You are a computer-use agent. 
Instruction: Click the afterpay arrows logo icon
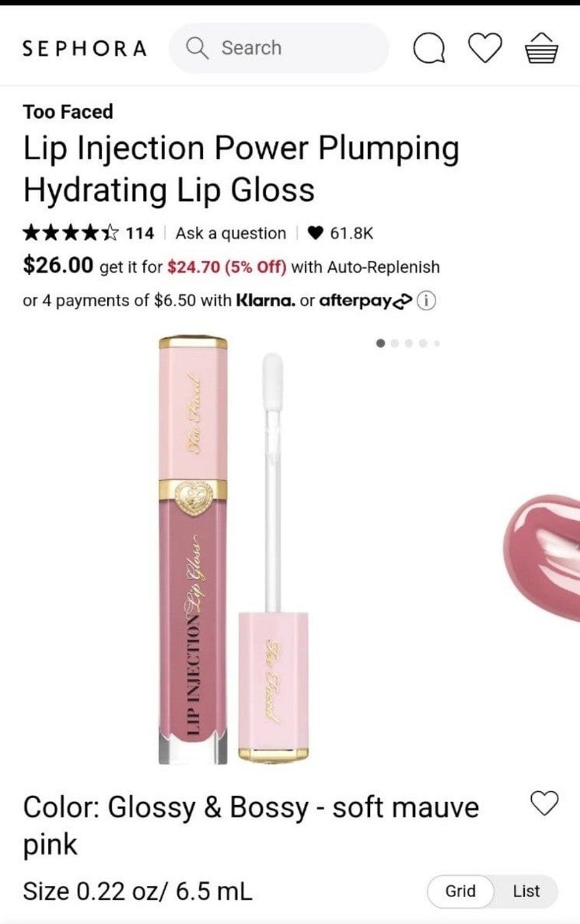tap(402, 302)
